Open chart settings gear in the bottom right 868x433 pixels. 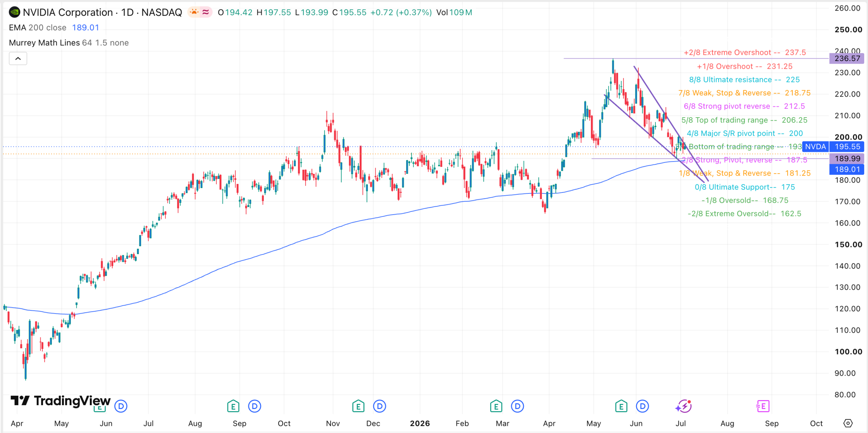[x=848, y=423]
